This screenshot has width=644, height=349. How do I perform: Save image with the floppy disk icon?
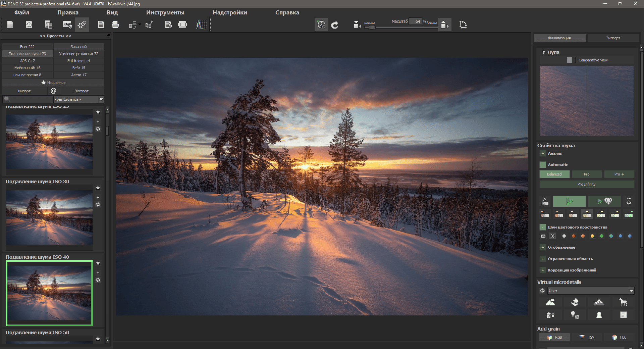coord(101,24)
